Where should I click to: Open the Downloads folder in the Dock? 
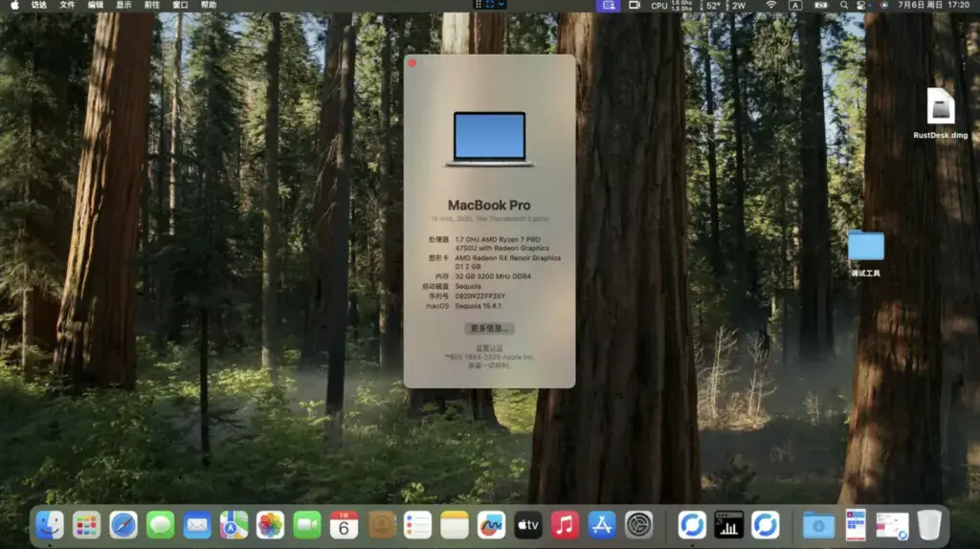click(819, 525)
